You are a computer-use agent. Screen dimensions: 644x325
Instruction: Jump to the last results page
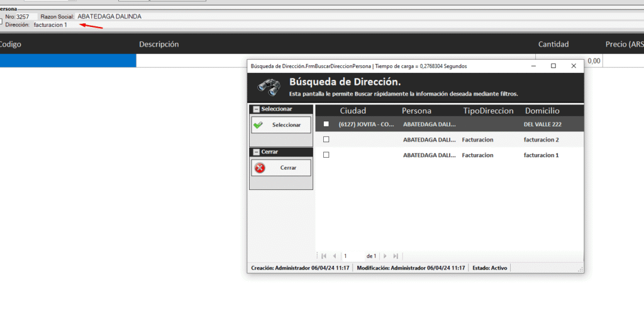pyautogui.click(x=396, y=256)
